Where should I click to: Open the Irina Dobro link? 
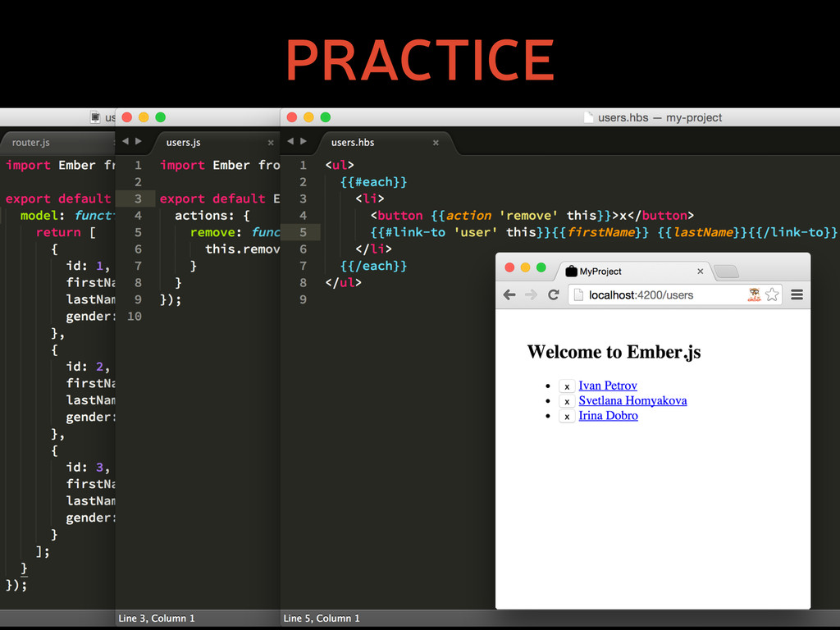click(608, 416)
